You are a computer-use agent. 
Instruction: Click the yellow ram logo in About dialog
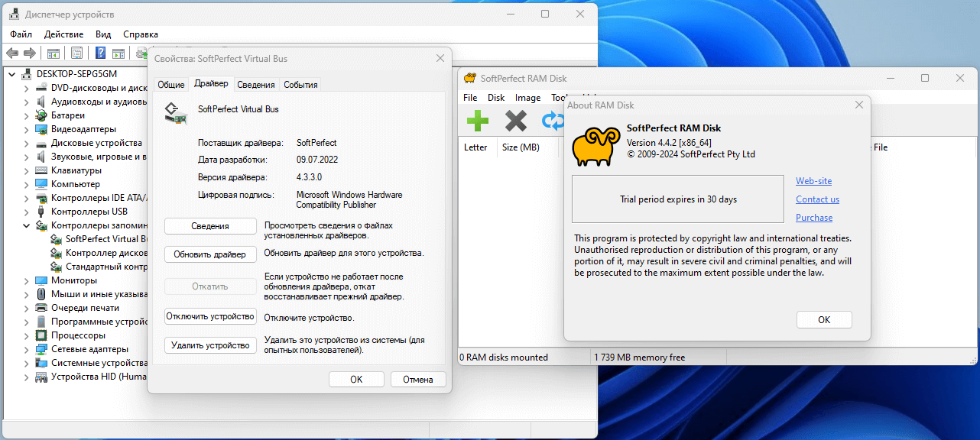click(596, 146)
